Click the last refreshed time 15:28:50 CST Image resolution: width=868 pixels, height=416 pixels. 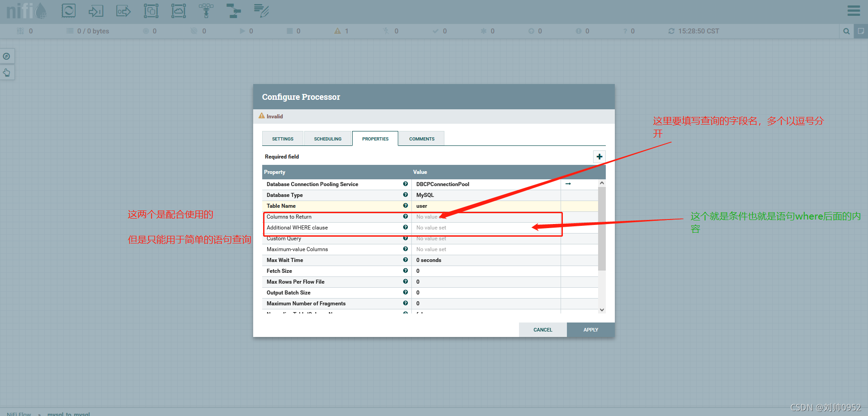point(698,31)
